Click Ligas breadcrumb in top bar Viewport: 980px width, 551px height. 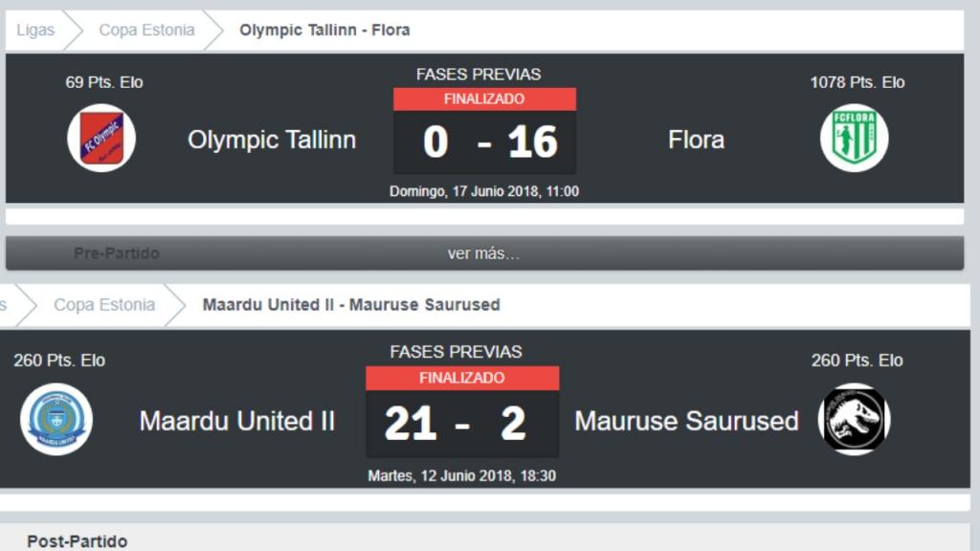35,30
